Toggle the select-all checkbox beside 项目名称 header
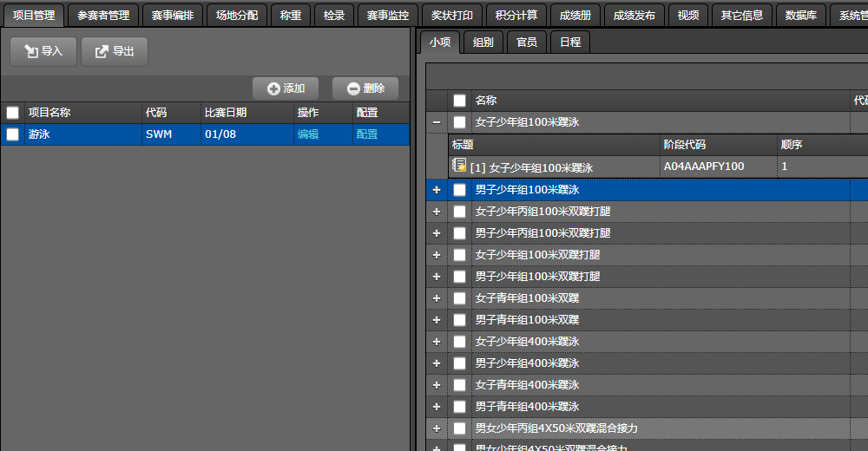The image size is (868, 451). pos(12,113)
